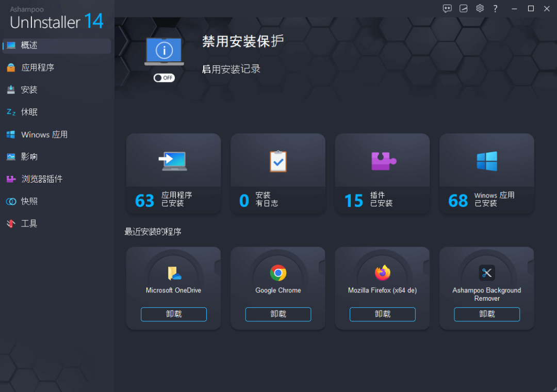Open the 0 安装 有日志 card
The height and width of the screenshot is (392, 557).
click(x=278, y=174)
